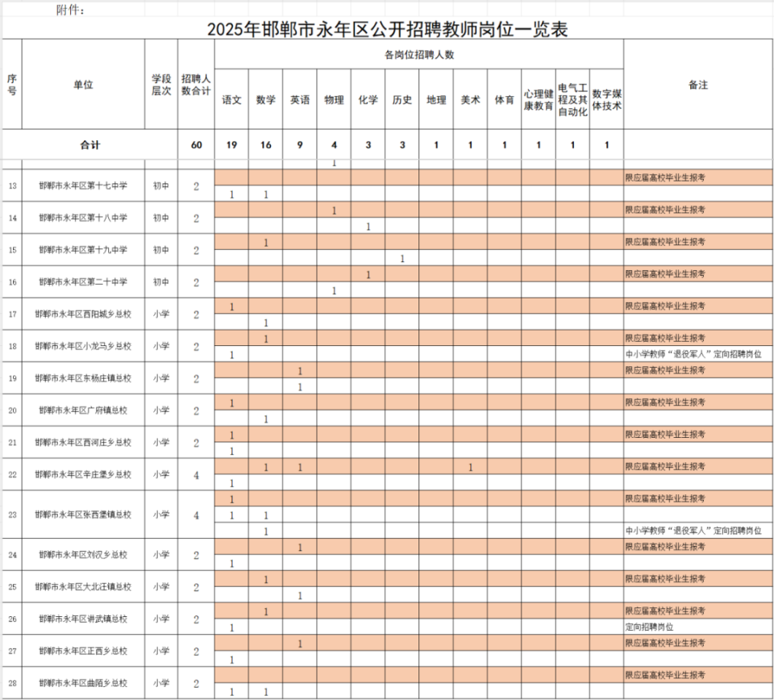Click the 序号 column header
Viewport: 774px width, 700px height.
click(x=12, y=85)
